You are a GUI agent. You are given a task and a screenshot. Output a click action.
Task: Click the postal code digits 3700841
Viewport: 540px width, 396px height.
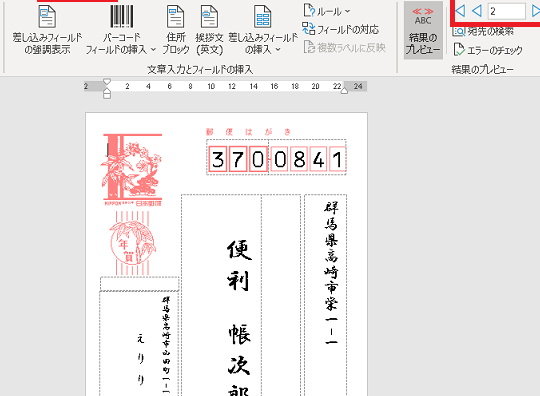[277, 159]
